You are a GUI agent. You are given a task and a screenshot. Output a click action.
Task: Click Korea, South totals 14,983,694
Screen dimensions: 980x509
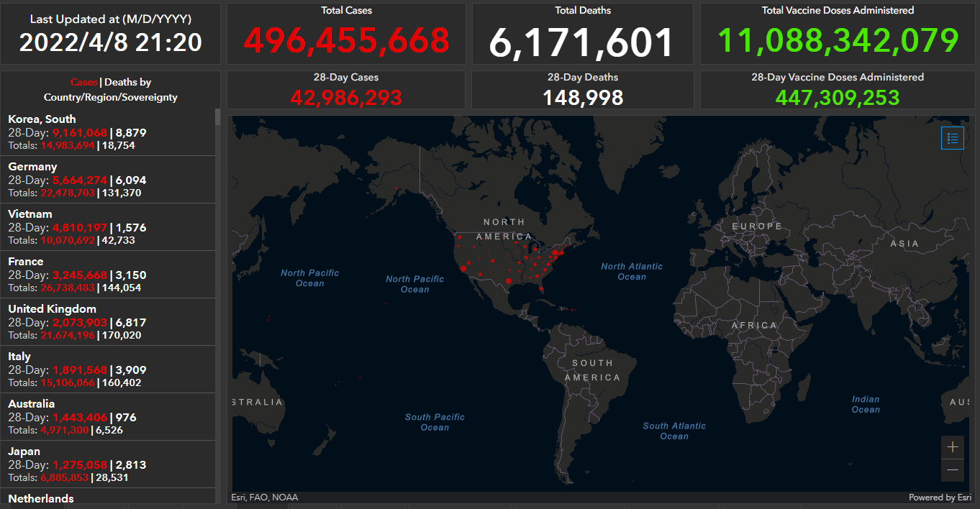[x=67, y=145]
